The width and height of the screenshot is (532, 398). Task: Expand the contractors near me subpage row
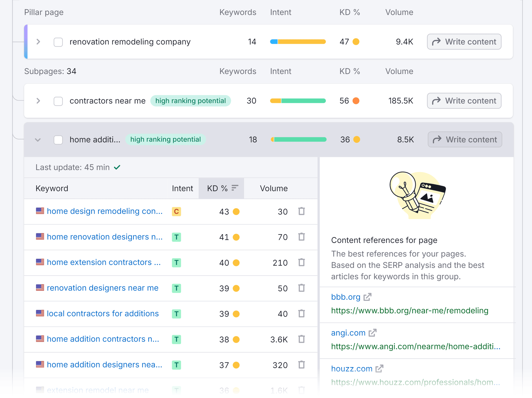38,100
